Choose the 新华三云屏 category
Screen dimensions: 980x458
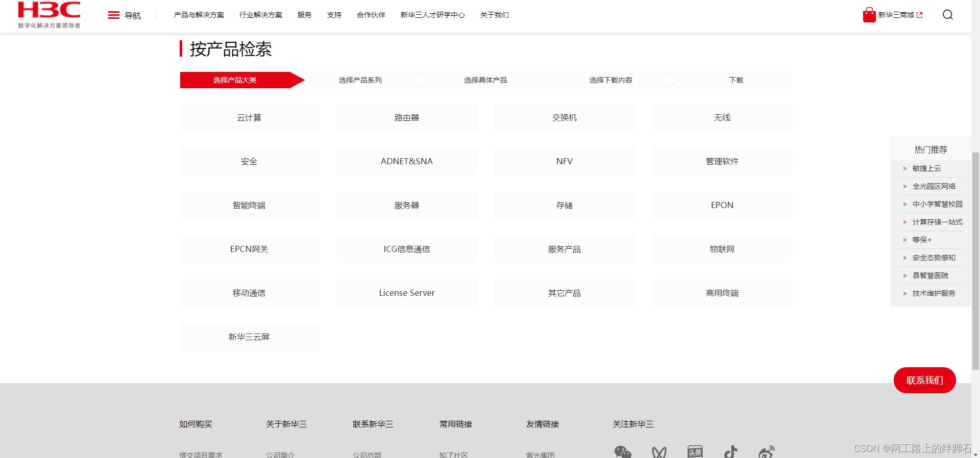[x=249, y=337]
